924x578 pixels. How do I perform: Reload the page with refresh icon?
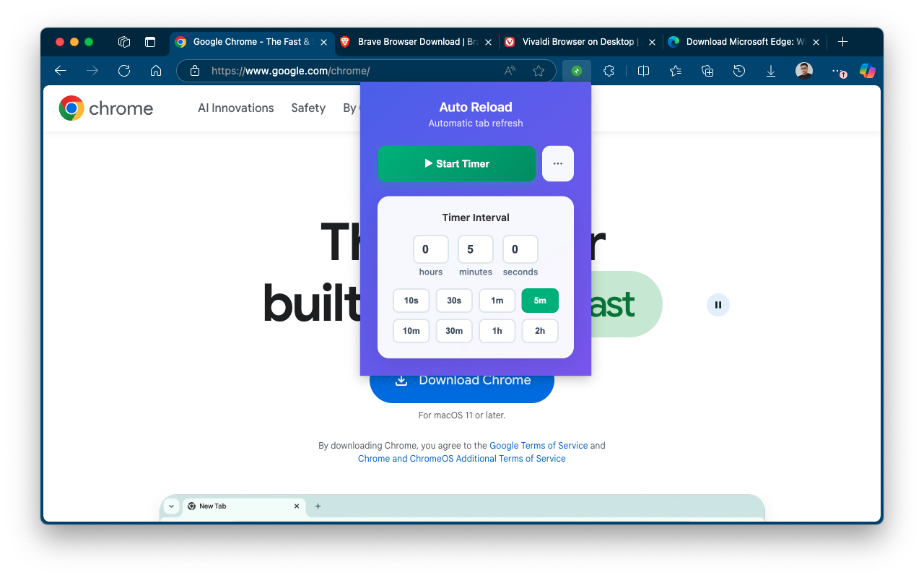tap(124, 71)
